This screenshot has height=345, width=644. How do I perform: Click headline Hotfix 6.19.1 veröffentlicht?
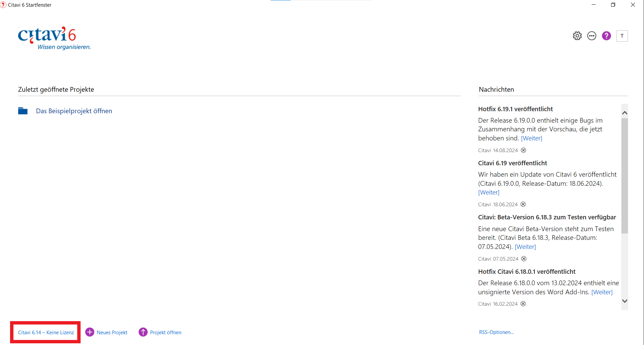pos(515,109)
